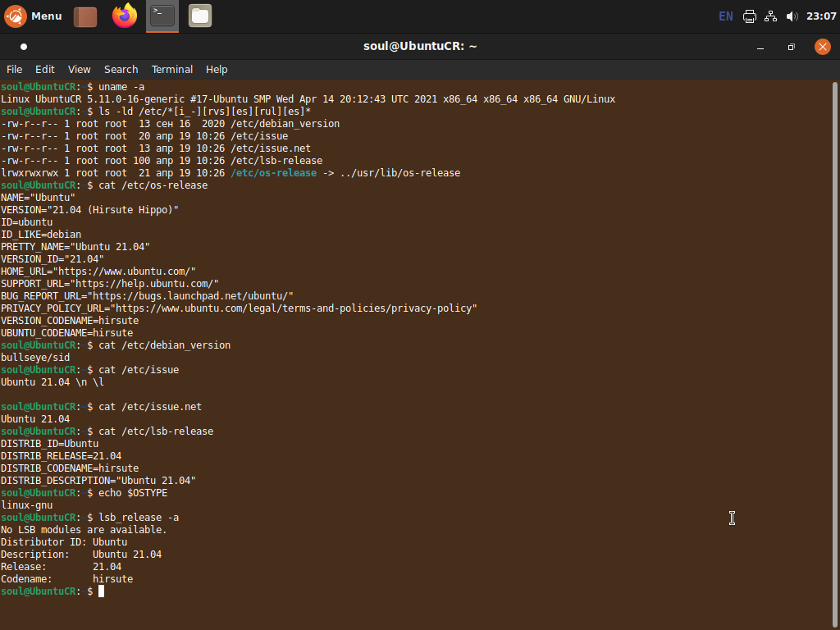Click the HOME_URL https://www.ubuntu.com/ line
The height and width of the screenshot is (630, 840).
click(98, 272)
